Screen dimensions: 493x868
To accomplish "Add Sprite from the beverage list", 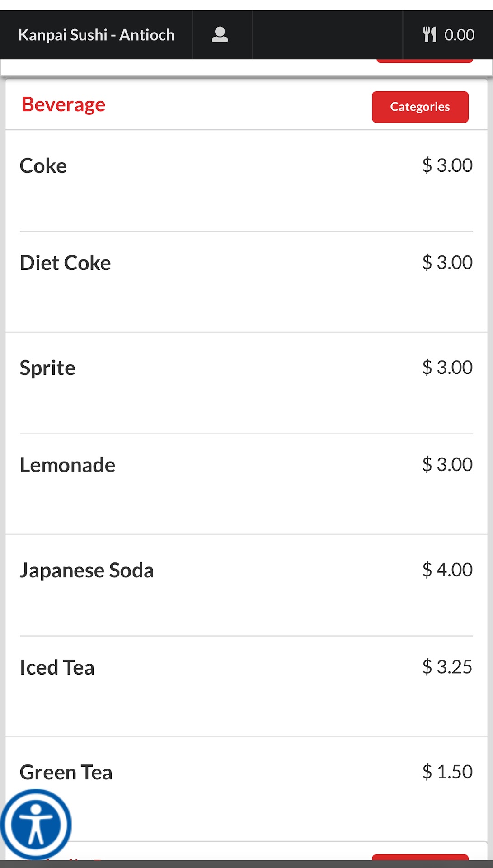I will [x=47, y=368].
